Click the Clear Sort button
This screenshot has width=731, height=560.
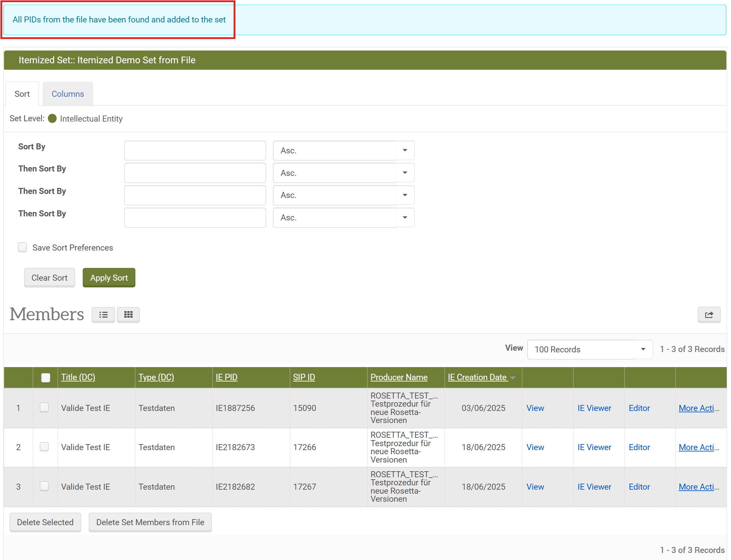49,278
